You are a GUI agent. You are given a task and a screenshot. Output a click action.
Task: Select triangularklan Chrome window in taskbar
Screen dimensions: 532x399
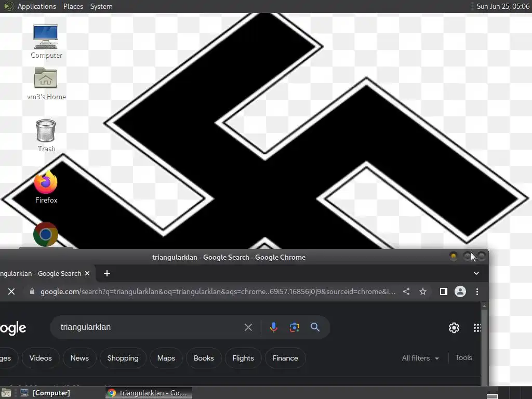149,393
